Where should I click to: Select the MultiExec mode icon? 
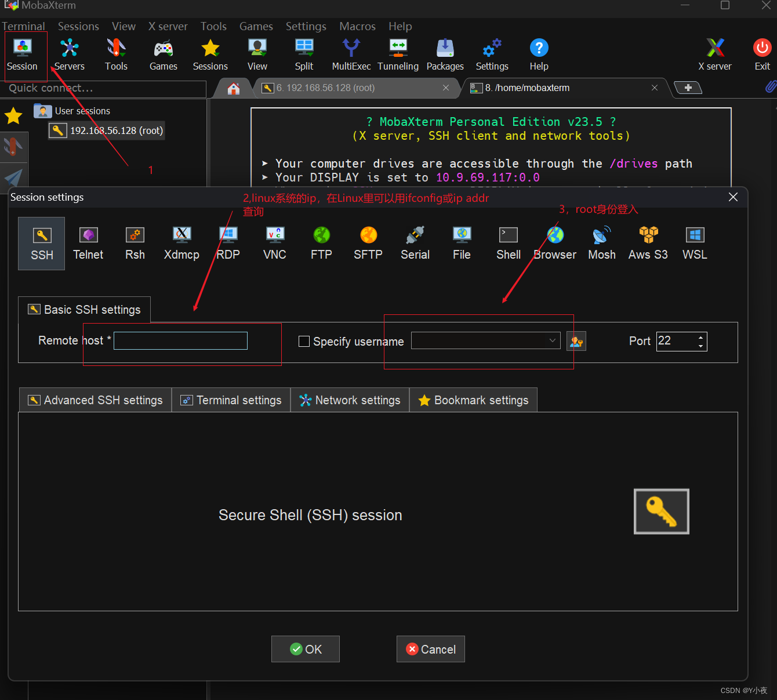tap(351, 54)
